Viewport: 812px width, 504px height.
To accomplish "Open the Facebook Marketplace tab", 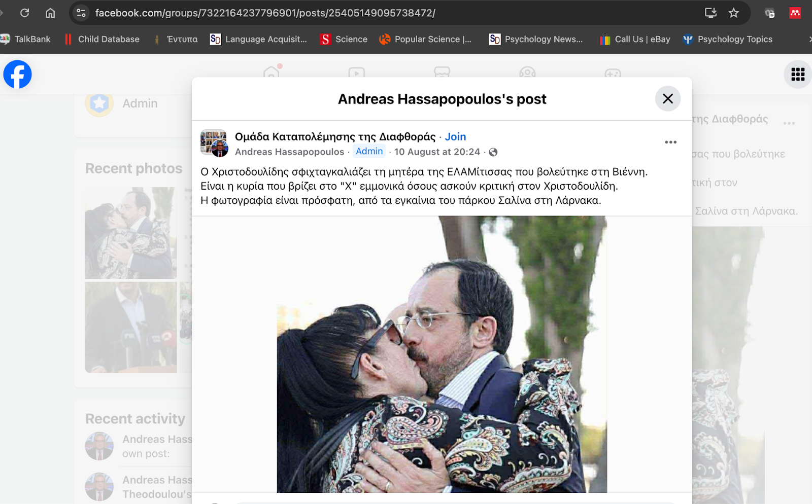I will click(x=442, y=73).
